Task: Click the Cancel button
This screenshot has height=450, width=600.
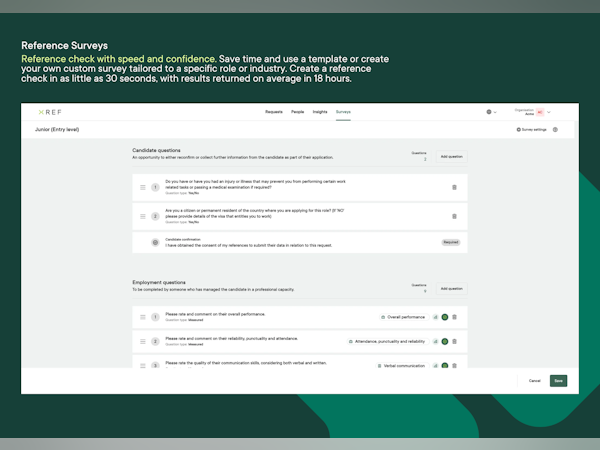Action: [x=535, y=381]
